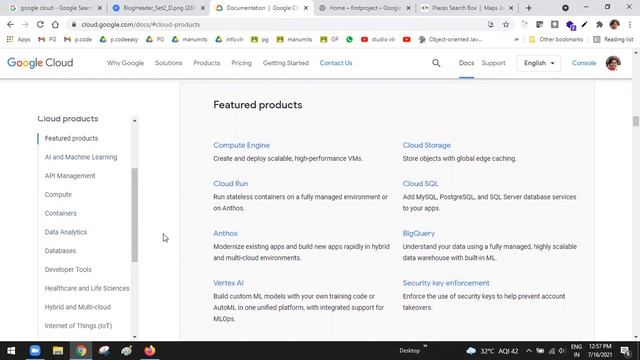Click the browser forward arrow
Viewport: 640px width, 360px height.
pyautogui.click(x=25, y=24)
